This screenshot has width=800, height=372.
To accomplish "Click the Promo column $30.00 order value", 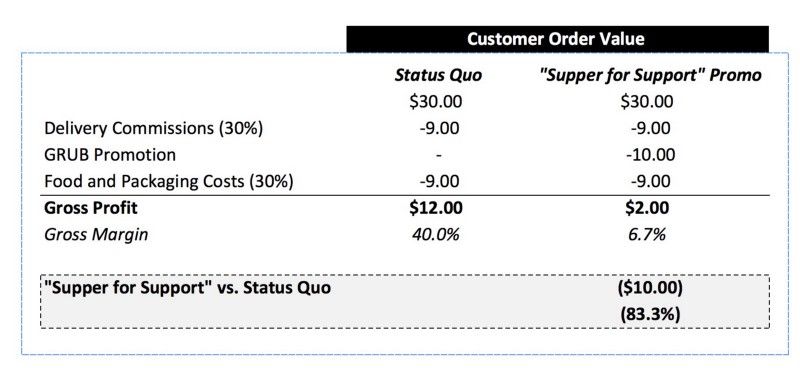I will coord(647,102).
